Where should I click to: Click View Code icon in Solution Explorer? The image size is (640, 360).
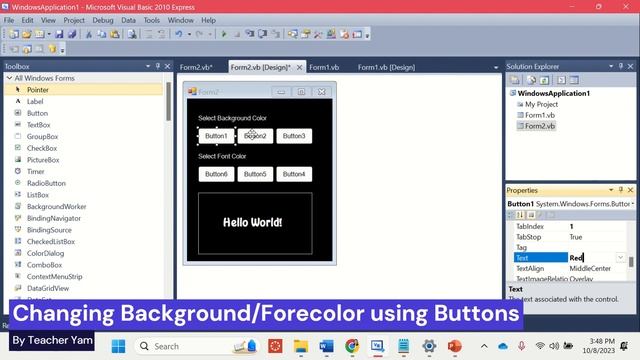pos(562,80)
